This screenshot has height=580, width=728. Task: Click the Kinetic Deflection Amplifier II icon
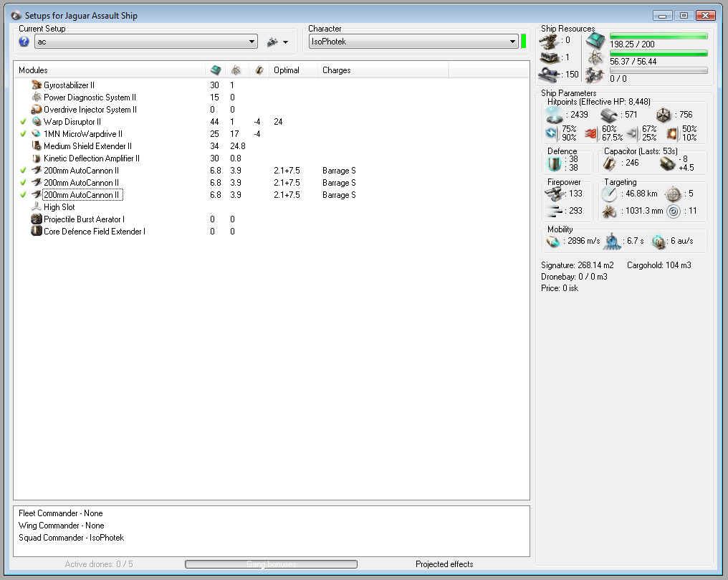click(37, 158)
